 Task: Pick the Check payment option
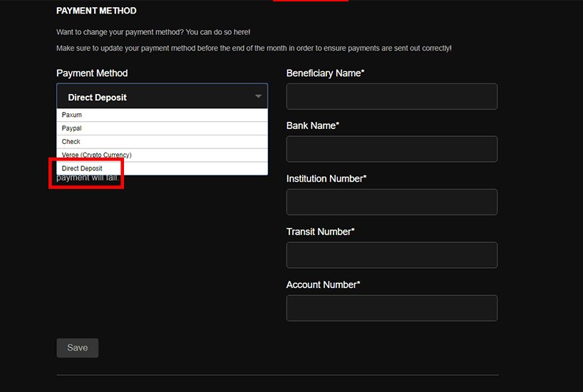(162, 142)
